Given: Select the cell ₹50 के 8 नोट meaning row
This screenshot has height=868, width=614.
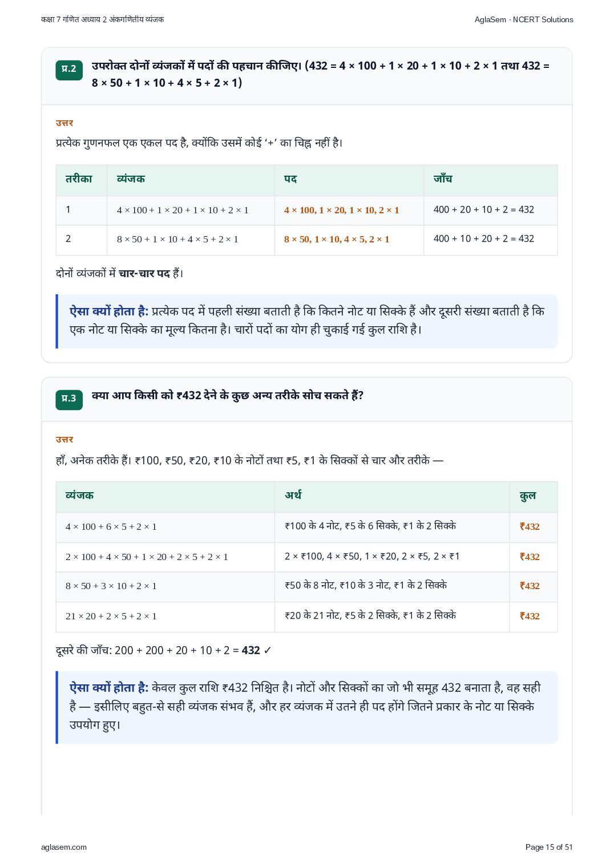Looking at the screenshot, I should tap(392, 586).
